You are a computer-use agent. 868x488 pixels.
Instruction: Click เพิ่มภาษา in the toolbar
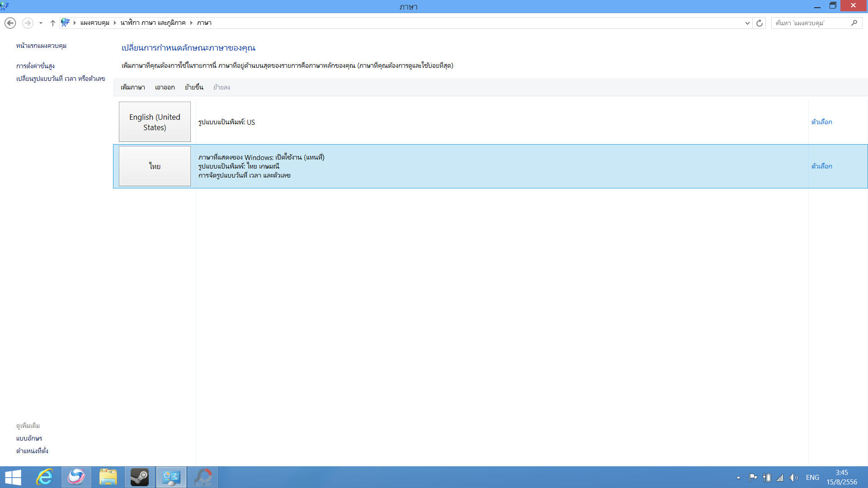click(132, 87)
